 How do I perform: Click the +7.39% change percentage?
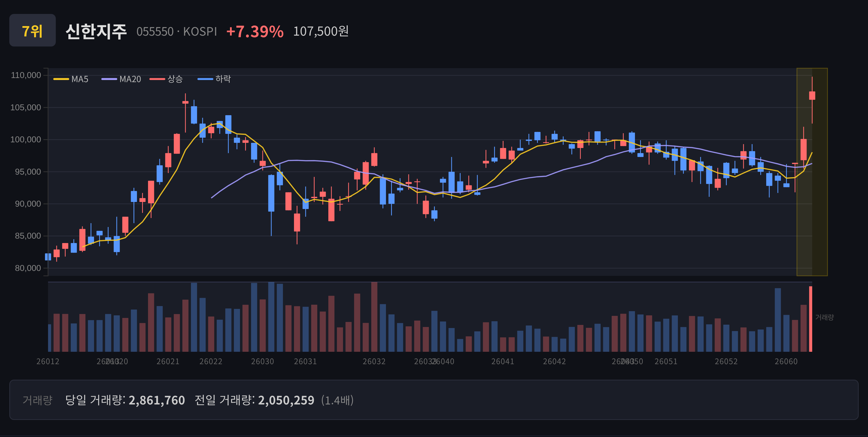255,32
